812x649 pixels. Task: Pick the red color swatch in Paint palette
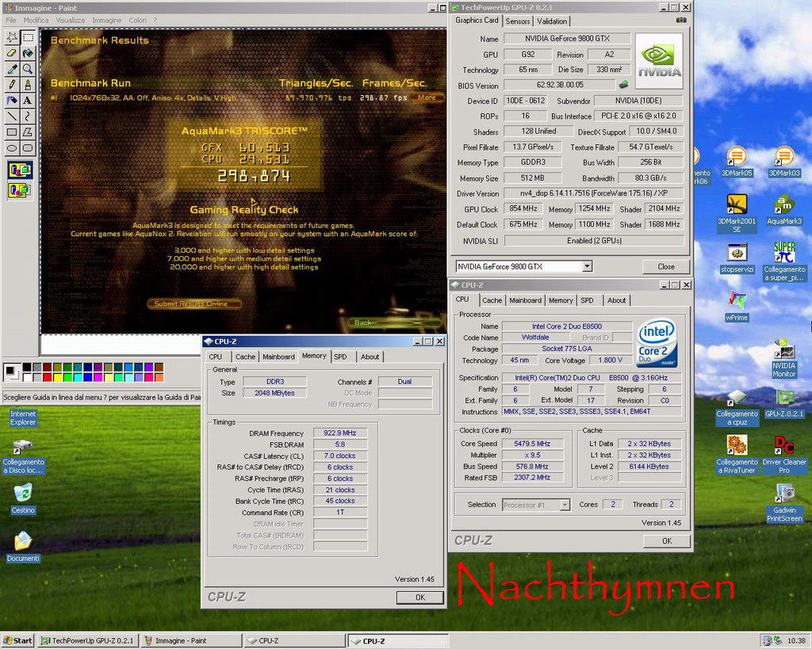tap(47, 378)
